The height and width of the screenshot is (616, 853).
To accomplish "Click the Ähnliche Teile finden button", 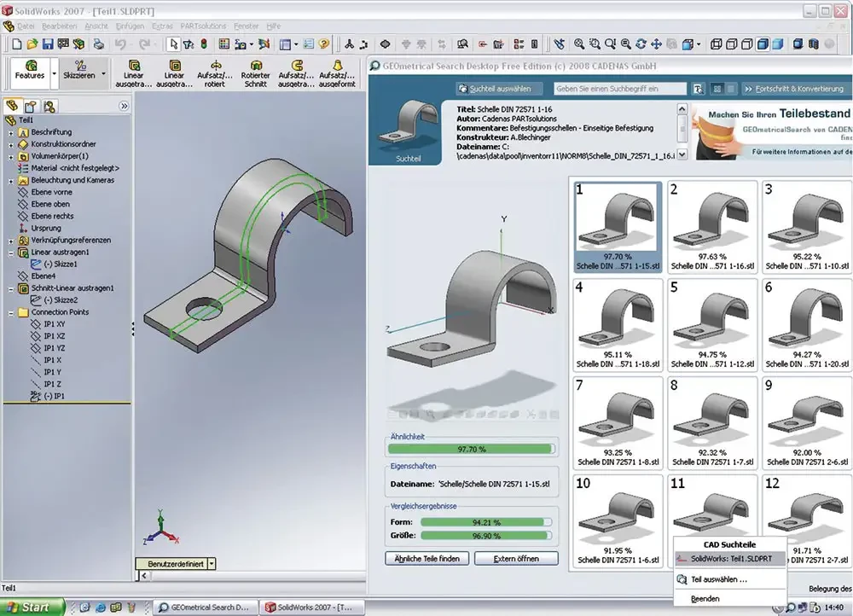I will (x=427, y=558).
